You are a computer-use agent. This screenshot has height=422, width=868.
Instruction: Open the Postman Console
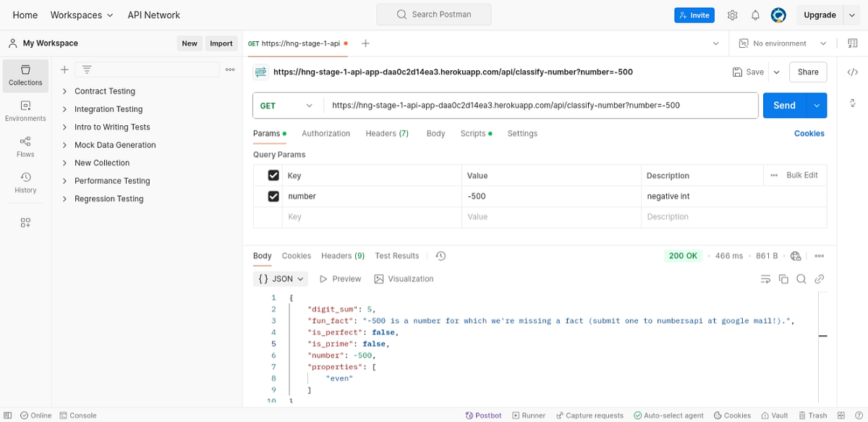[x=78, y=415]
